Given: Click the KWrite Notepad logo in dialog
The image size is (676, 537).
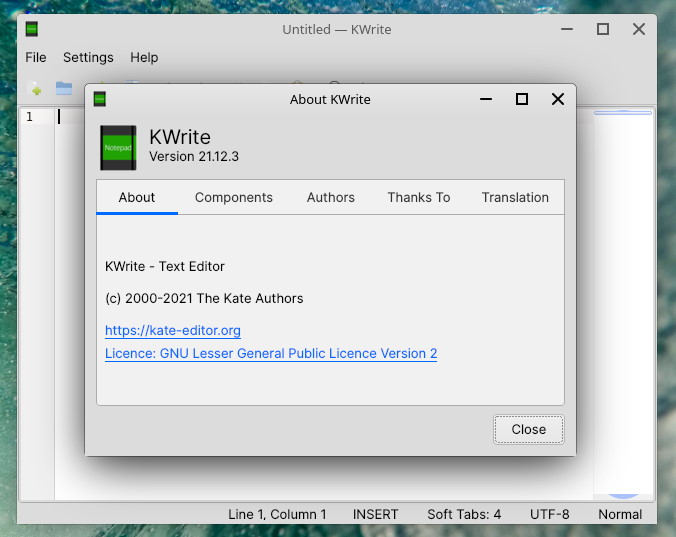Looking at the screenshot, I should click(118, 147).
